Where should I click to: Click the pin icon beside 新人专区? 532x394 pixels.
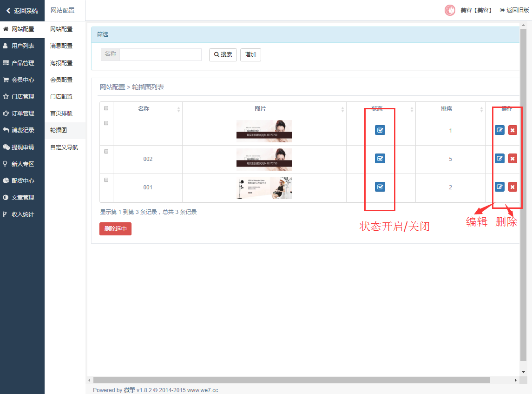tap(5, 164)
